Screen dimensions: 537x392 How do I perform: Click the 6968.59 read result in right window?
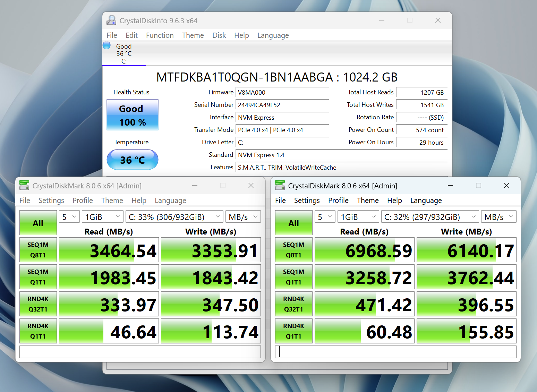[x=365, y=250]
